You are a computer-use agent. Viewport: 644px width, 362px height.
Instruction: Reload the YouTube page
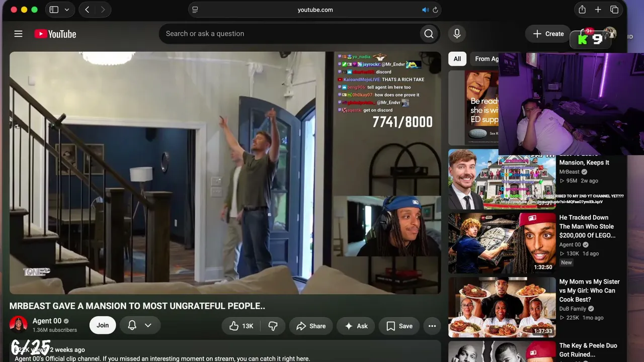pyautogui.click(x=435, y=10)
